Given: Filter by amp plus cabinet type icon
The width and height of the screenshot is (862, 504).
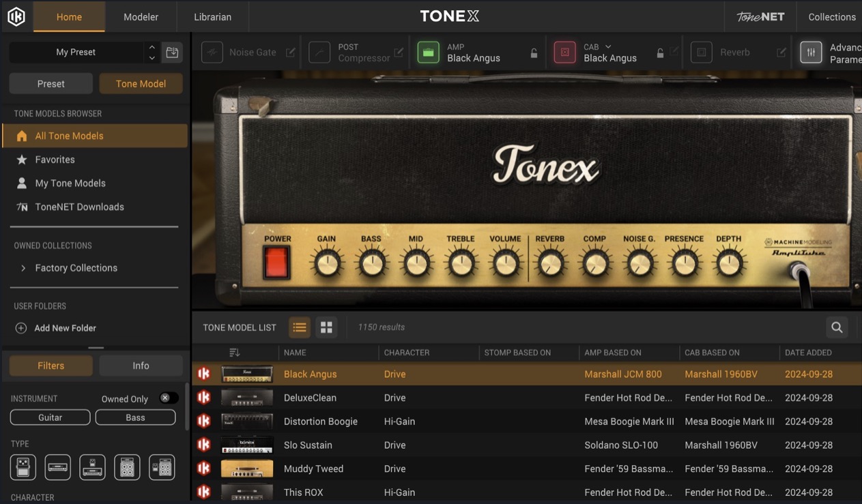Looking at the screenshot, I should [127, 467].
